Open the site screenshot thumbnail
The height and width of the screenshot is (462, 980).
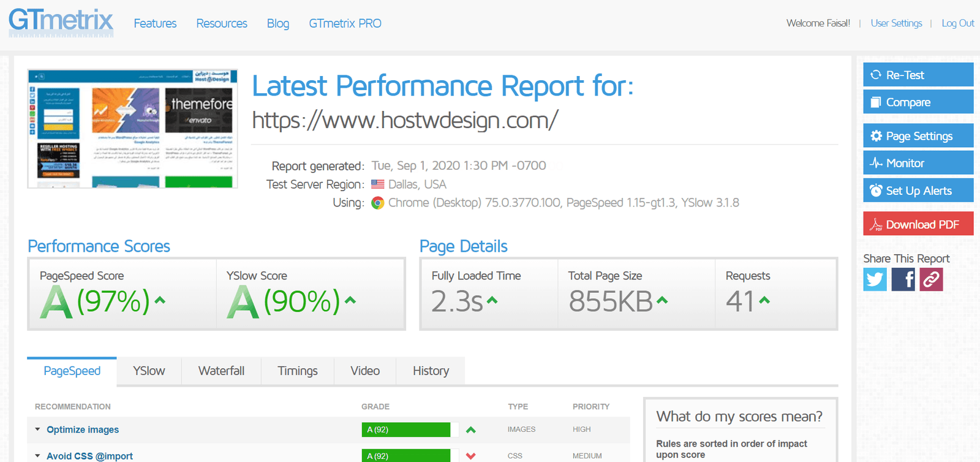coord(132,129)
